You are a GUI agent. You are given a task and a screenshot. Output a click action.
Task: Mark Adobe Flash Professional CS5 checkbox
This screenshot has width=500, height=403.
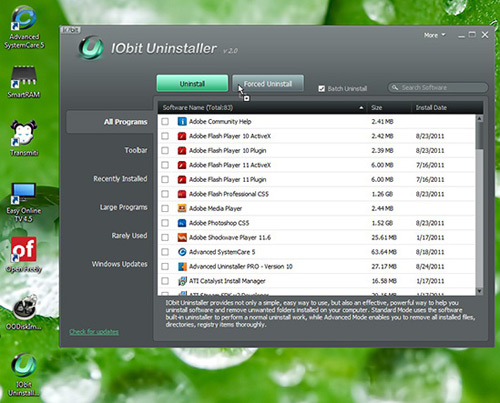click(x=165, y=194)
